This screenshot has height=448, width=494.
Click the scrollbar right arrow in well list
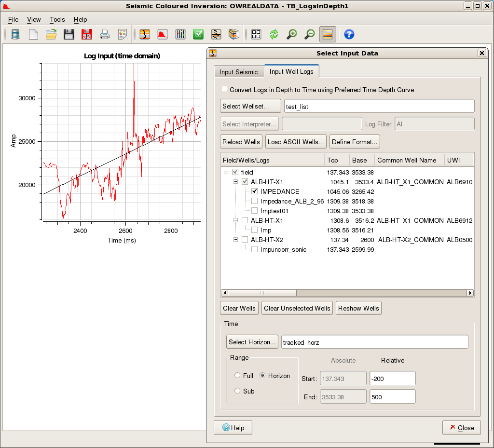(470, 293)
